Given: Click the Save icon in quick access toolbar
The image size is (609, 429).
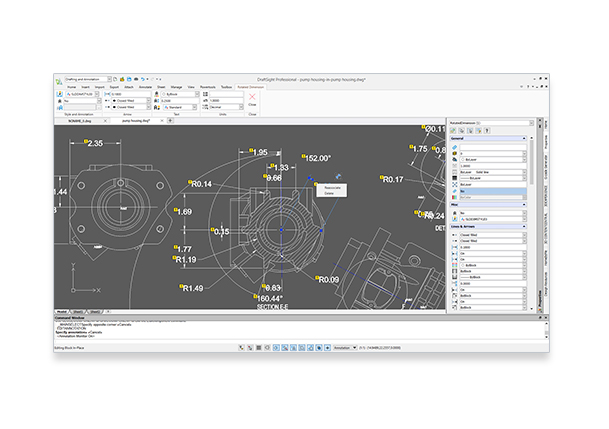Looking at the screenshot, I should (129, 79).
